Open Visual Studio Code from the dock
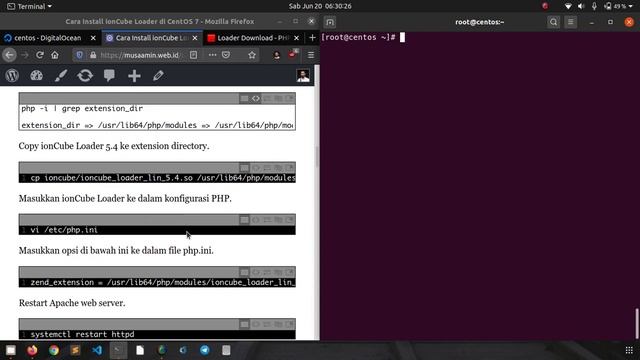The height and width of the screenshot is (360, 640). [97, 350]
